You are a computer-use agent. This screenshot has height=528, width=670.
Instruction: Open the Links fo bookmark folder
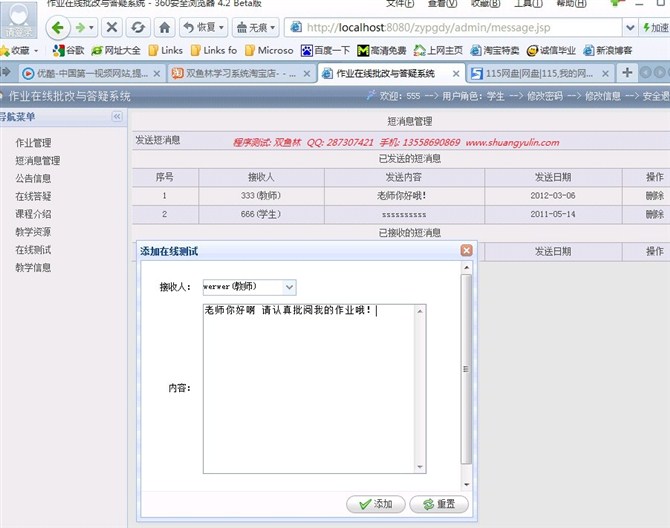(214, 50)
